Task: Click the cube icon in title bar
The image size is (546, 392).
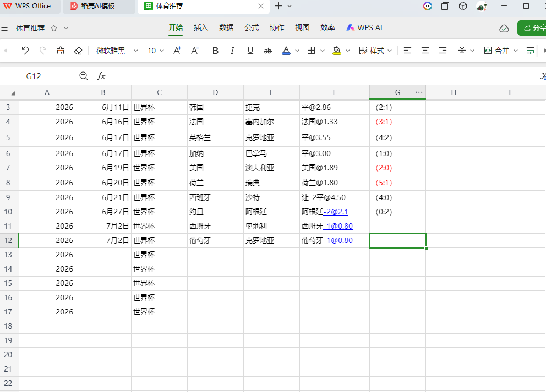Action: coord(463,6)
